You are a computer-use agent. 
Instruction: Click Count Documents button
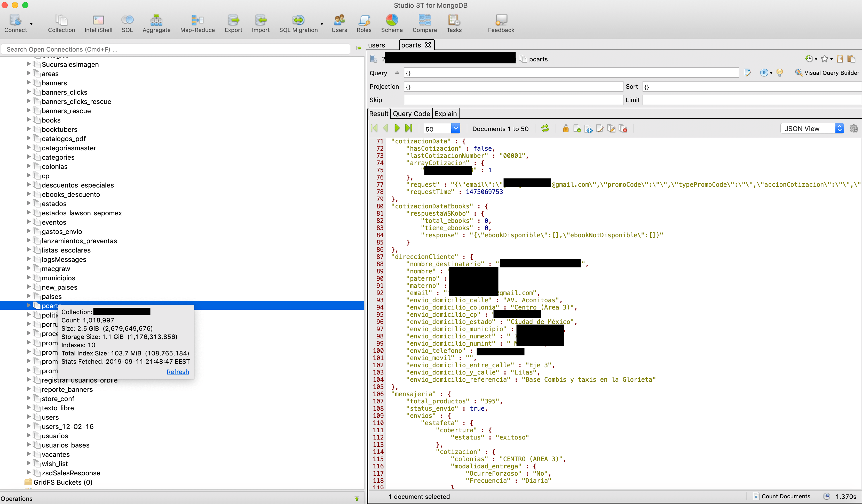tap(782, 496)
